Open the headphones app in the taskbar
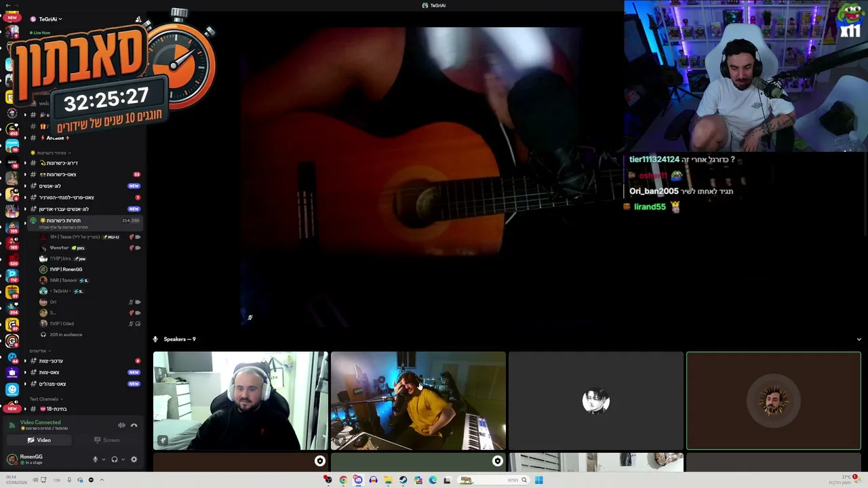868x488 pixels. [373, 480]
